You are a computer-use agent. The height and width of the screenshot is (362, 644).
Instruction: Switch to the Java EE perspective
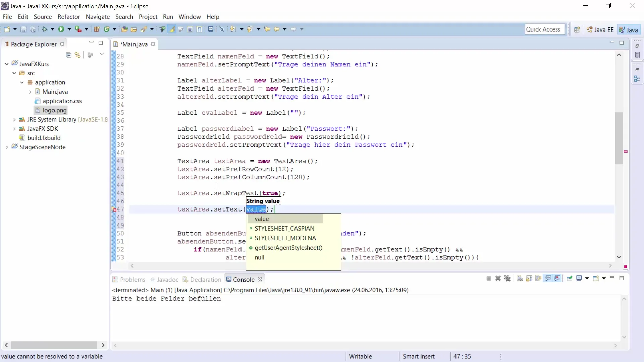point(600,29)
